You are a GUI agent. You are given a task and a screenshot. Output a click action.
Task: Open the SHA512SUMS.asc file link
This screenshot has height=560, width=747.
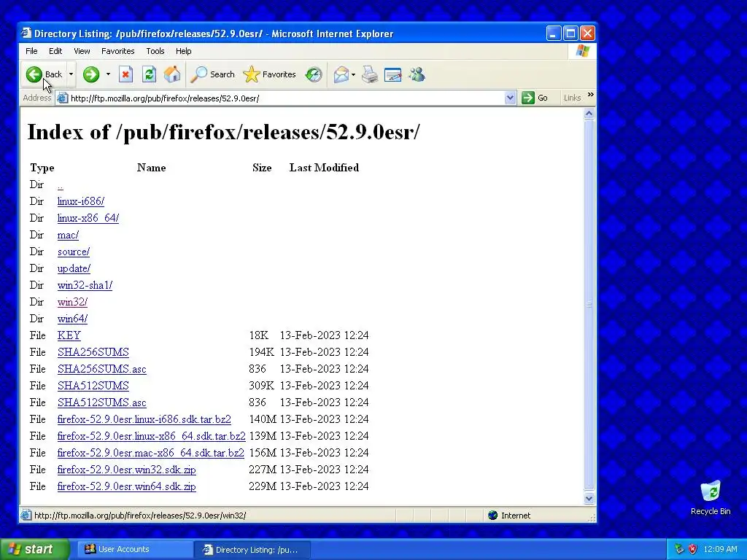coord(102,402)
